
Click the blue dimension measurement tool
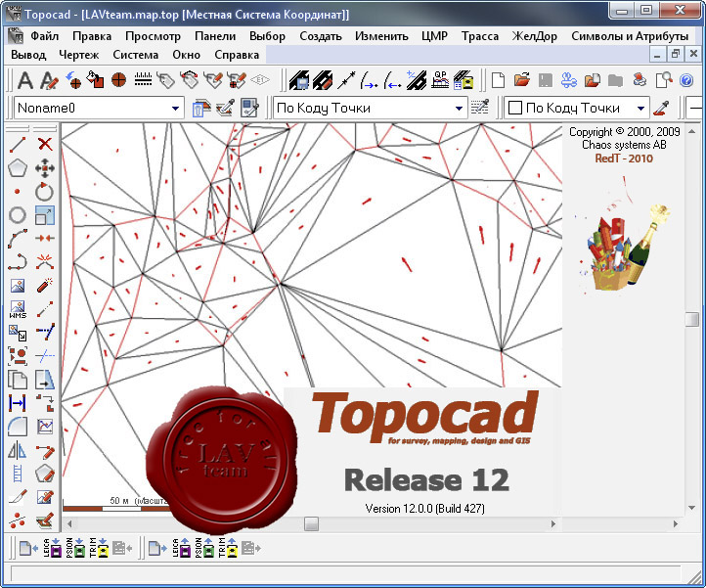17,403
